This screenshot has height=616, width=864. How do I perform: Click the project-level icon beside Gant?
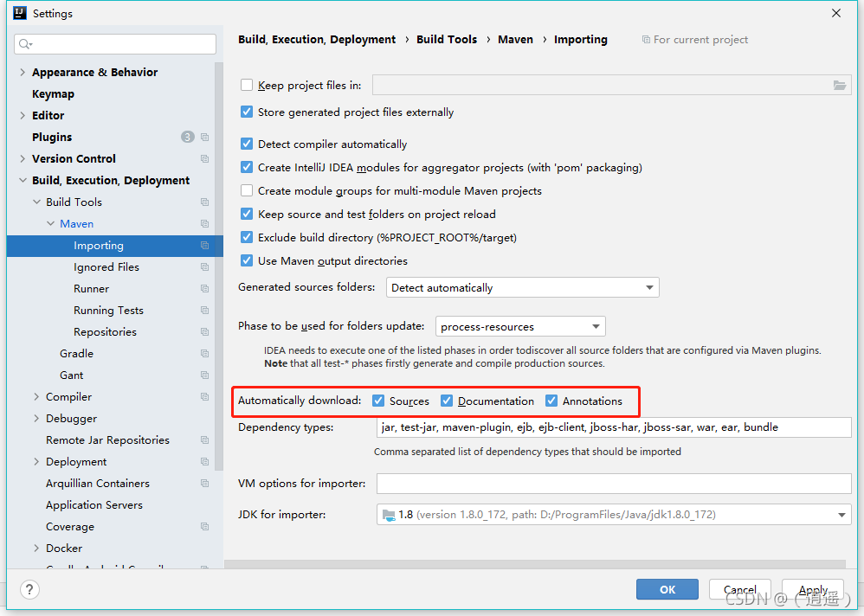click(x=205, y=375)
